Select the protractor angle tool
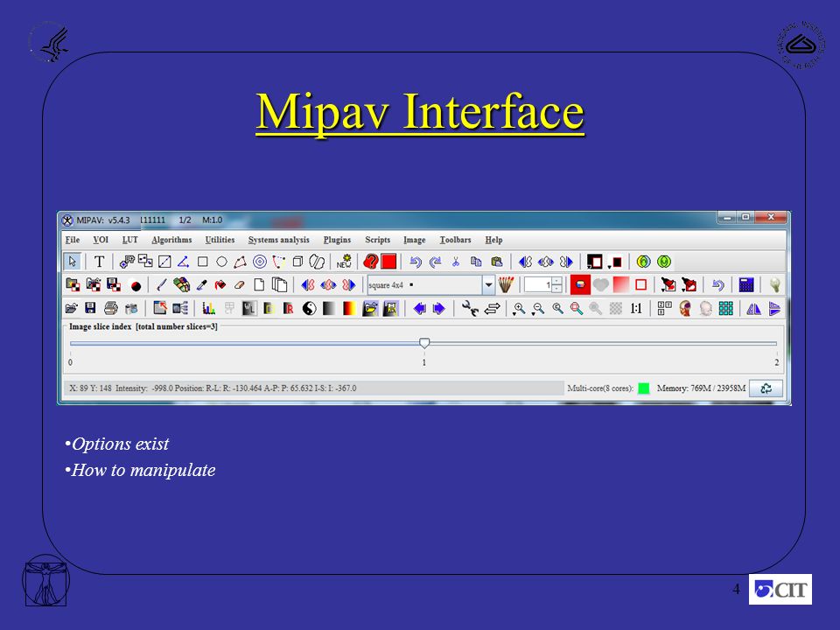 click(183, 262)
